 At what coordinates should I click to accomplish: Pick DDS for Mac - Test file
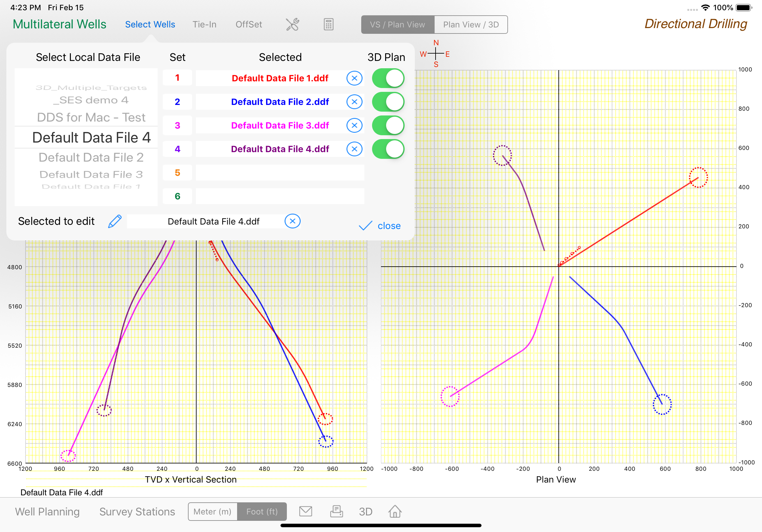[x=91, y=117]
